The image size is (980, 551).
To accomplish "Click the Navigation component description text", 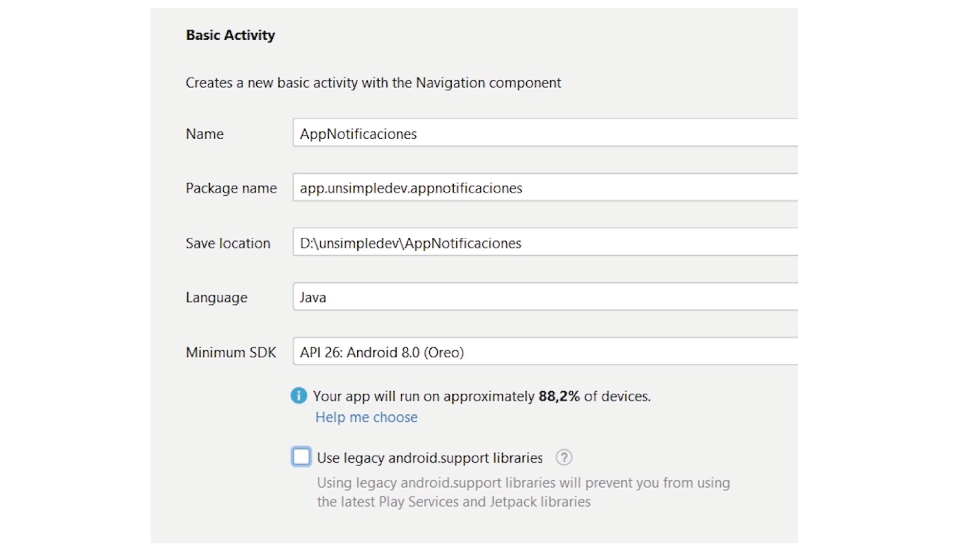I will coord(373,83).
